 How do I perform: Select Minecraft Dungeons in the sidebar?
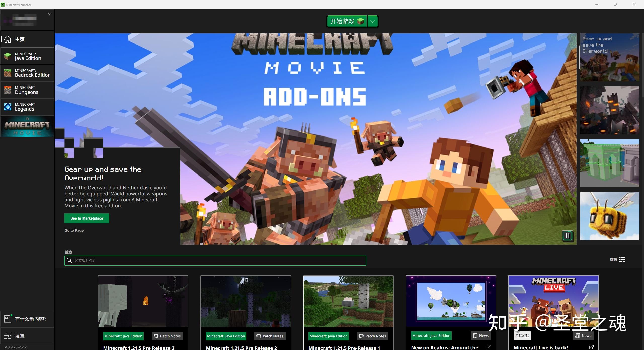tap(27, 90)
